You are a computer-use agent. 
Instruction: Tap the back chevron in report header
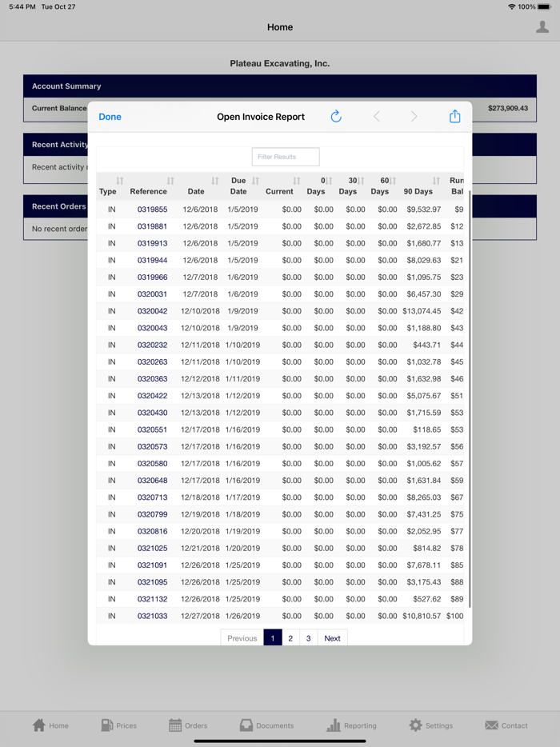[x=377, y=117]
